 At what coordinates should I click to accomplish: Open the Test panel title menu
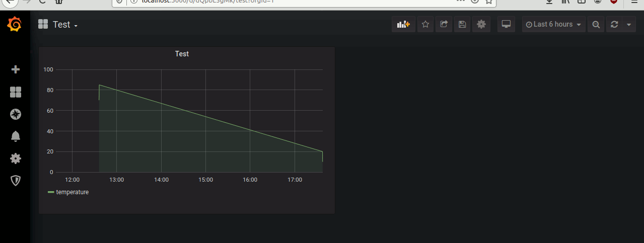pos(182,54)
